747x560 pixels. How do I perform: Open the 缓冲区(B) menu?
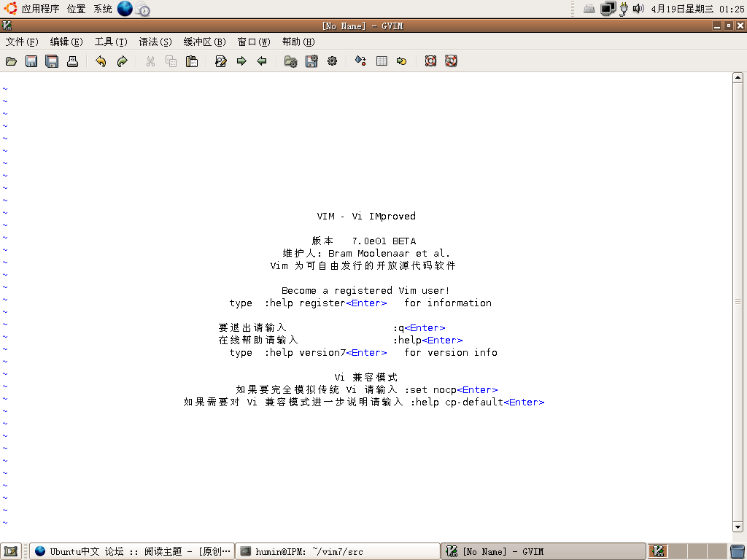pyautogui.click(x=205, y=42)
